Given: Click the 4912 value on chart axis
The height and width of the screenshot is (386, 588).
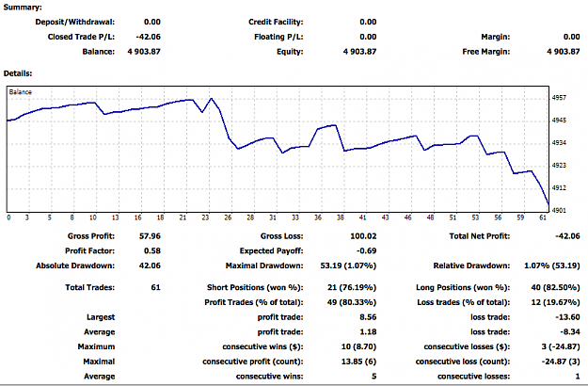Looking at the screenshot, I should (x=559, y=188).
